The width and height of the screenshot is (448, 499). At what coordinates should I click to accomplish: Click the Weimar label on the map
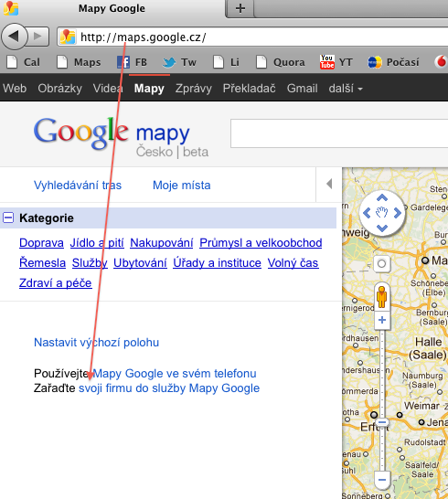coord(421,406)
